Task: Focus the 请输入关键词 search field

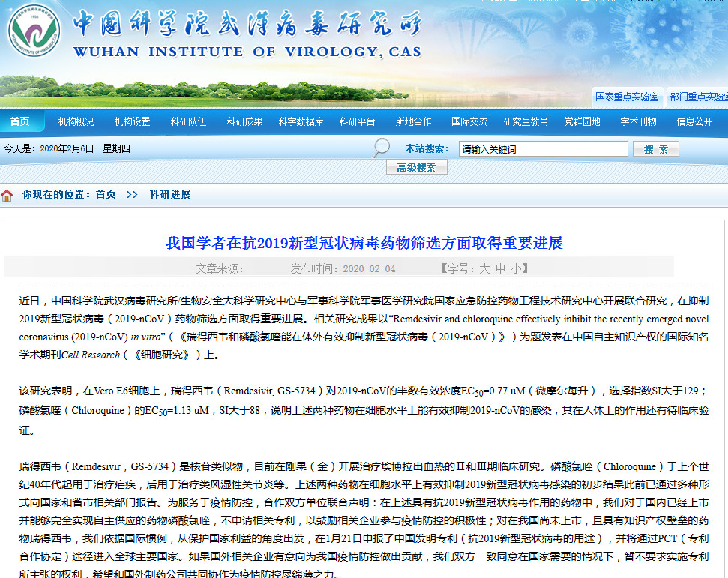Action: pyautogui.click(x=544, y=149)
